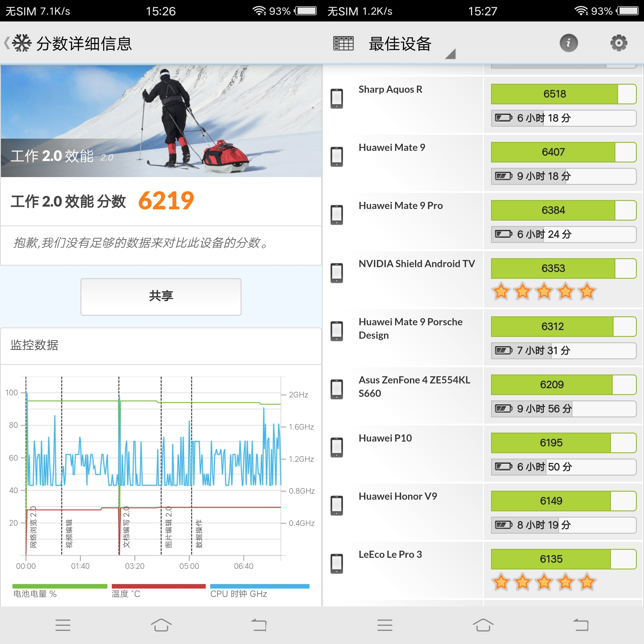Tap the 6209 score bar
644x644 pixels.
tap(563, 385)
